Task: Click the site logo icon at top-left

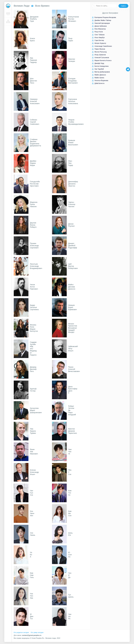Action: coord(8,6)
